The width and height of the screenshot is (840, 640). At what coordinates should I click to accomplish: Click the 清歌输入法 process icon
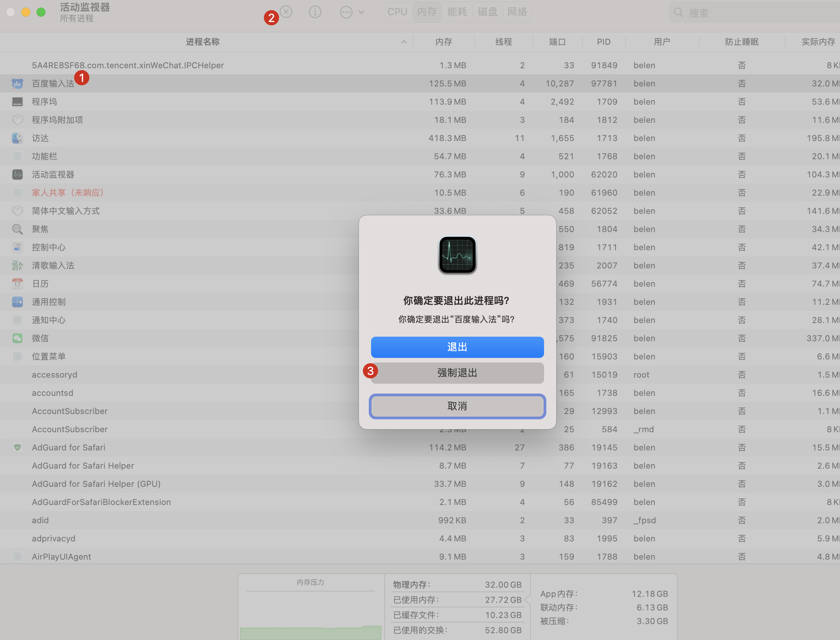click(x=17, y=265)
